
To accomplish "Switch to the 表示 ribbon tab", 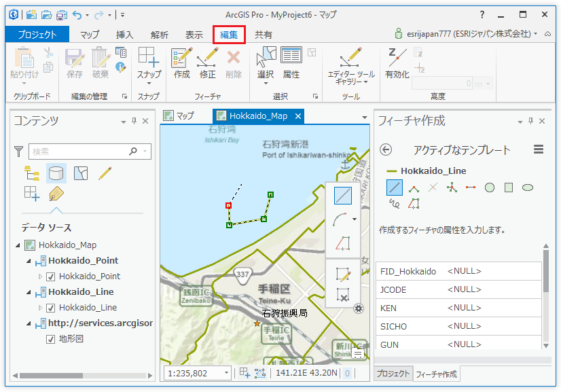I will (194, 35).
